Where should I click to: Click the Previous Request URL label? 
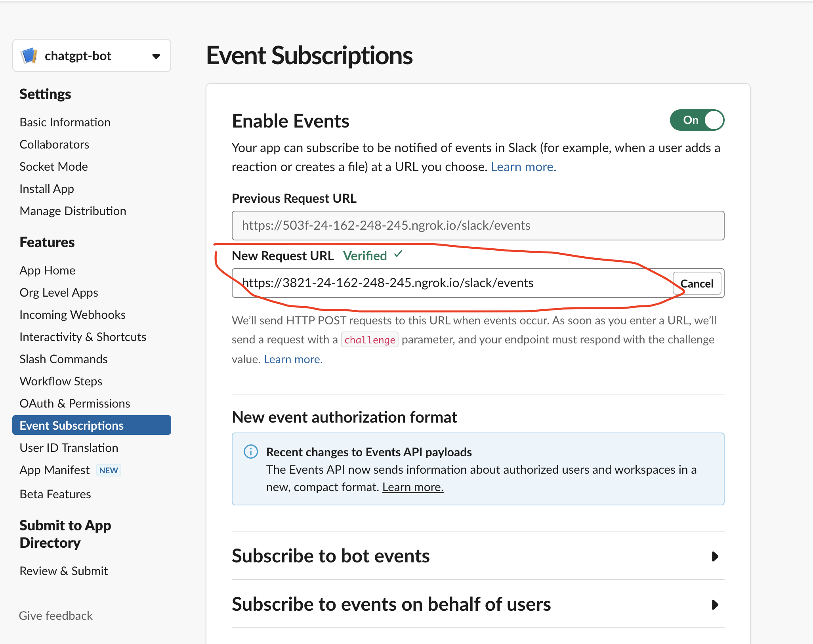(294, 198)
